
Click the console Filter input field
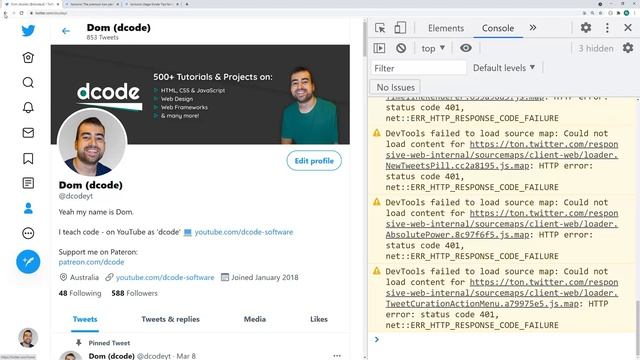pos(418,68)
